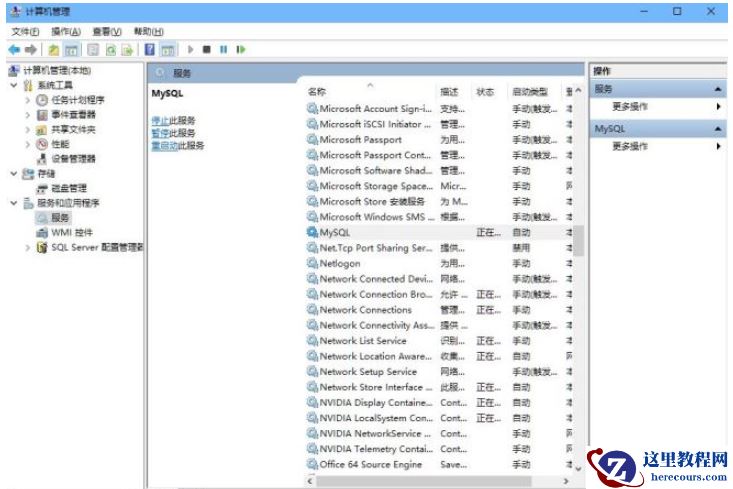Select Microsoft Passport Cont... service
The height and width of the screenshot is (489, 733).
[439, 155]
